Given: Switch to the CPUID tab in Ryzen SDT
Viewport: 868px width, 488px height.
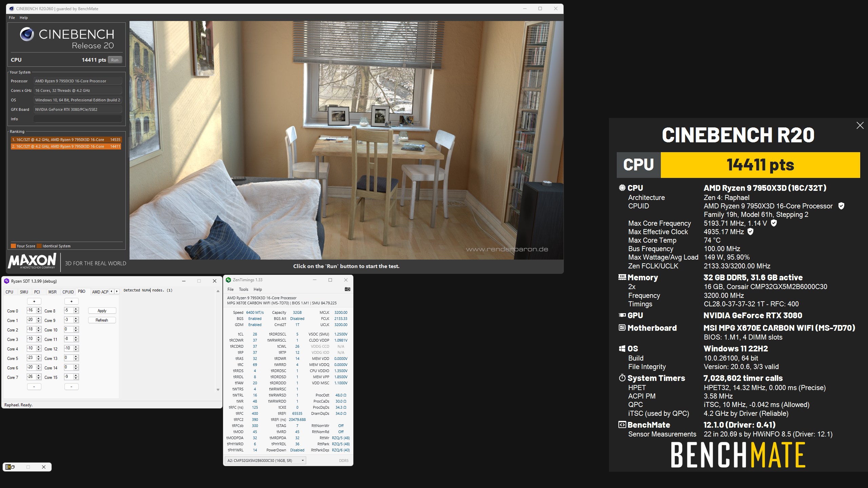Looking at the screenshot, I should click(68, 292).
